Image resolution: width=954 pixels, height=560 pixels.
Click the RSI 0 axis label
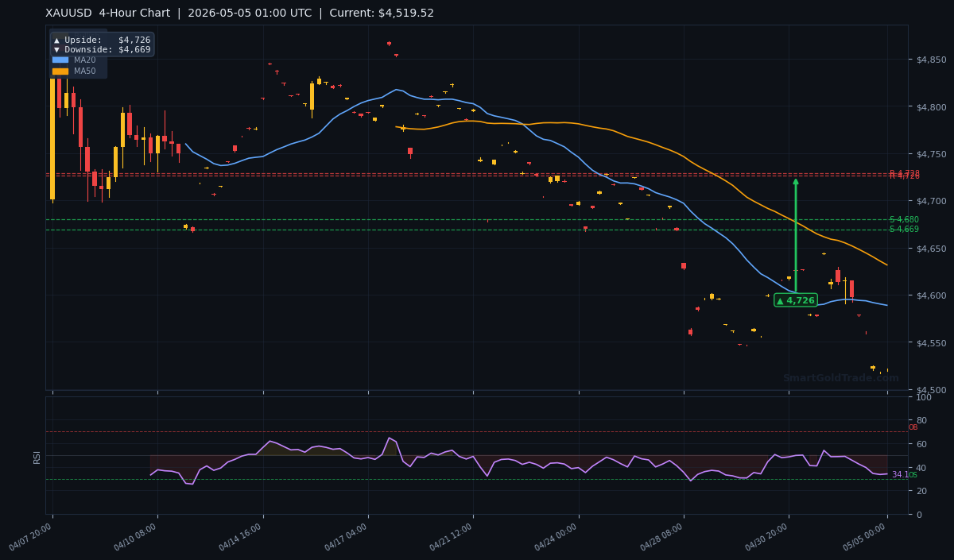[918, 515]
